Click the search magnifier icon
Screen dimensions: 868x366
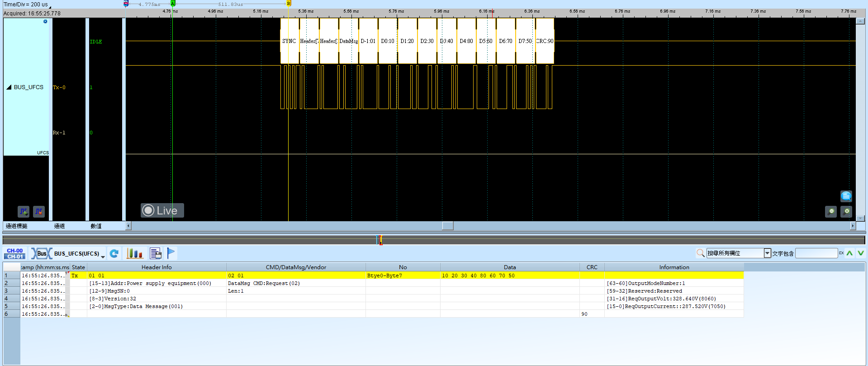coord(700,253)
